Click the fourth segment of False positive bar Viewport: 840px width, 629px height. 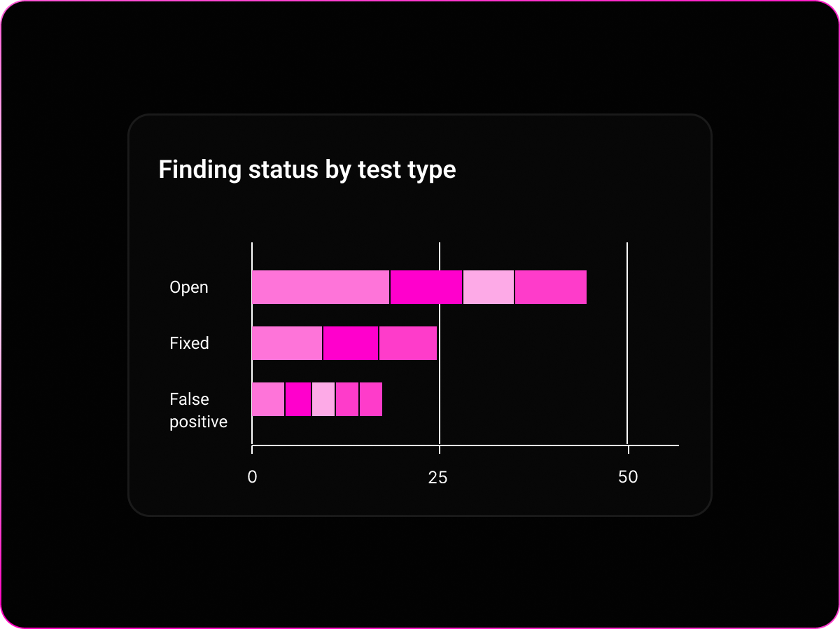pos(347,399)
